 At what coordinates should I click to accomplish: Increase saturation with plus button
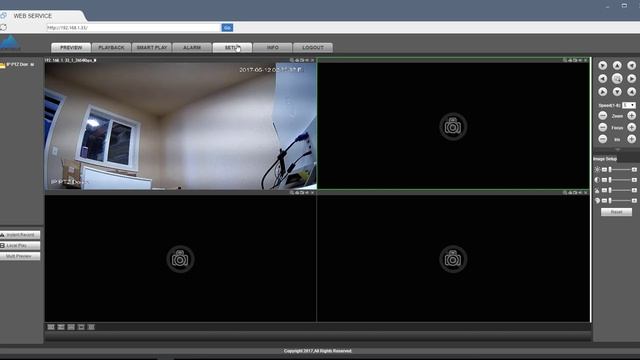coord(634,190)
